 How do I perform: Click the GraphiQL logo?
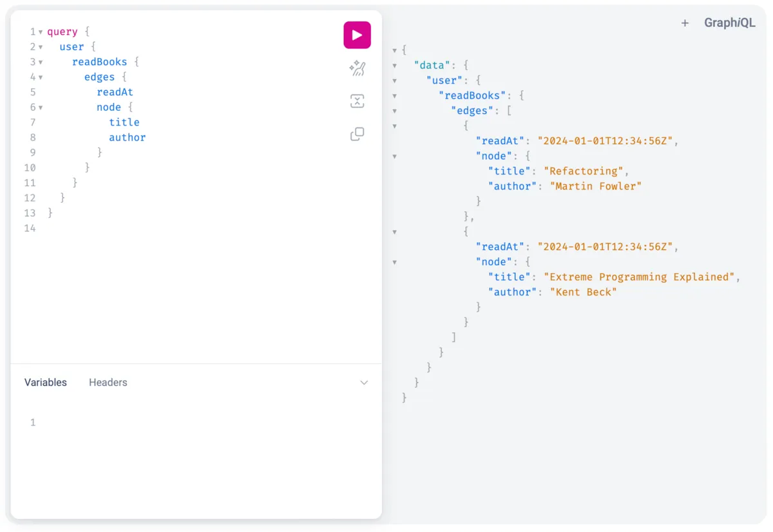(730, 22)
